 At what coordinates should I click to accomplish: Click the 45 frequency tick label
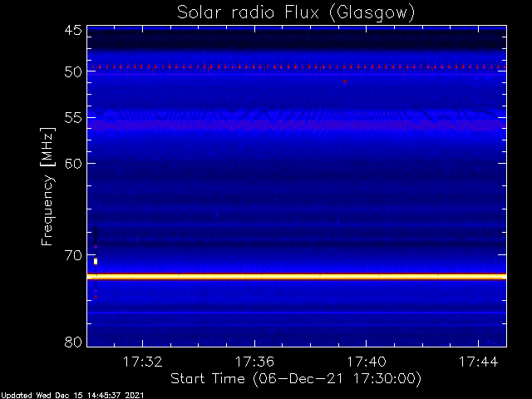[73, 31]
